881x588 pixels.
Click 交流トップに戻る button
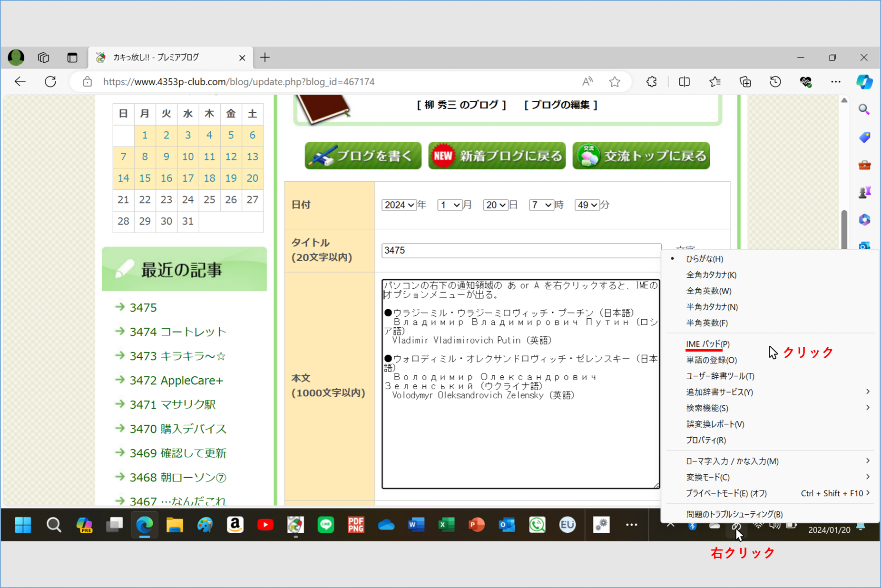pyautogui.click(x=641, y=156)
